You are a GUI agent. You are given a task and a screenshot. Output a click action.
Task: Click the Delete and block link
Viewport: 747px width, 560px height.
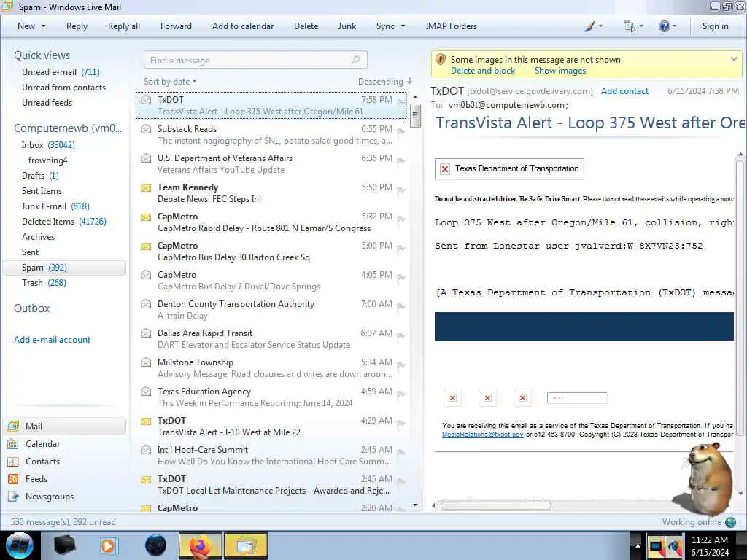pyautogui.click(x=483, y=71)
